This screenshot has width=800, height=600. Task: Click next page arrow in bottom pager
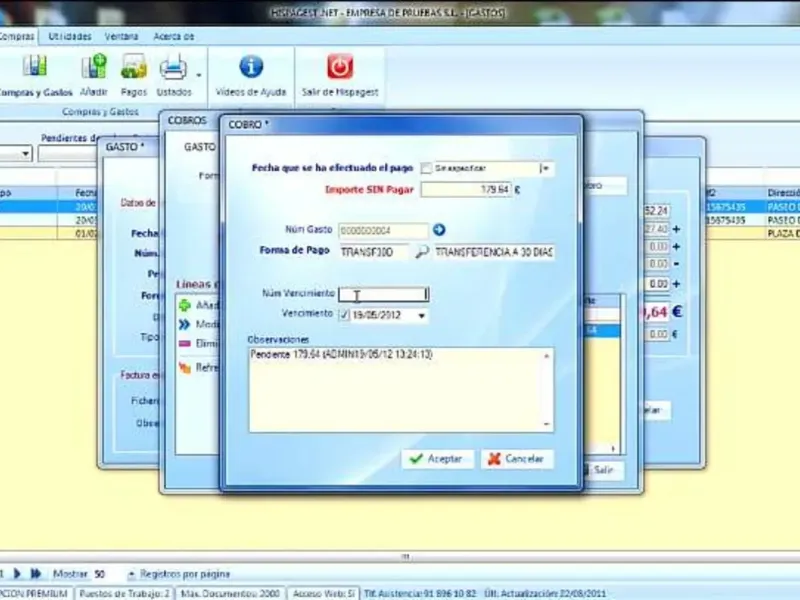tap(17, 573)
